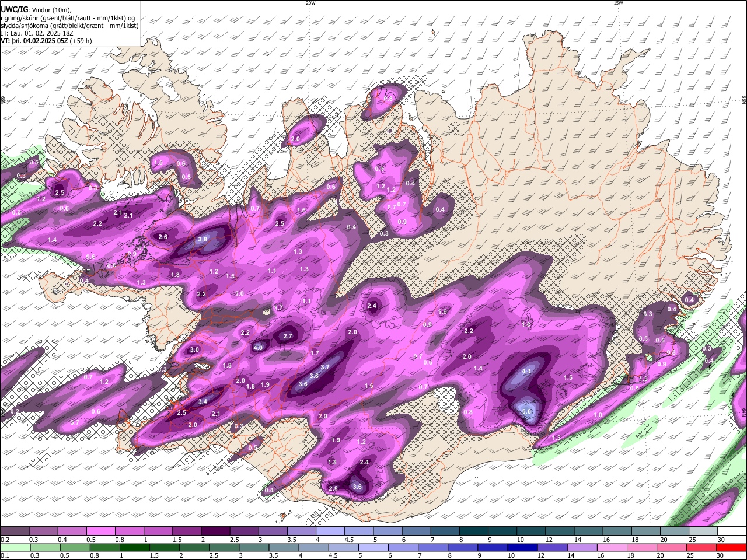747x560 pixels.
Task: Pick the 0.2 dusky purple swatch, purple scale
Action: 15,531
